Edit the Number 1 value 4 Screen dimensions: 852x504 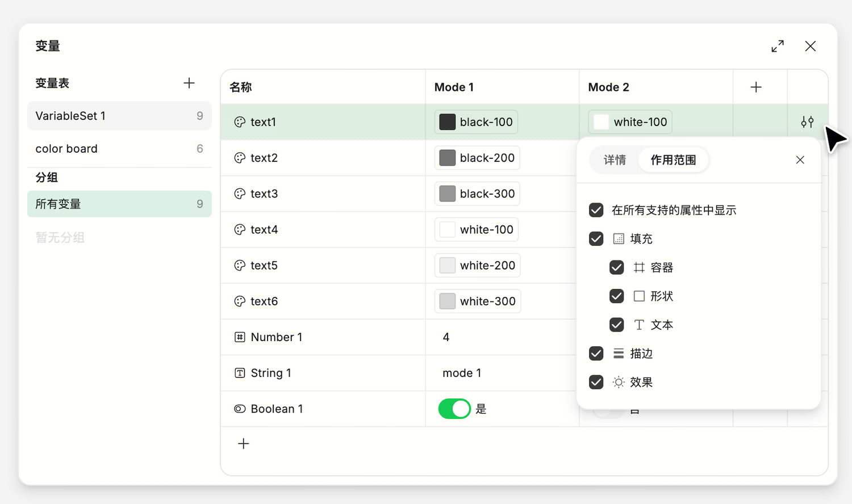click(x=446, y=337)
